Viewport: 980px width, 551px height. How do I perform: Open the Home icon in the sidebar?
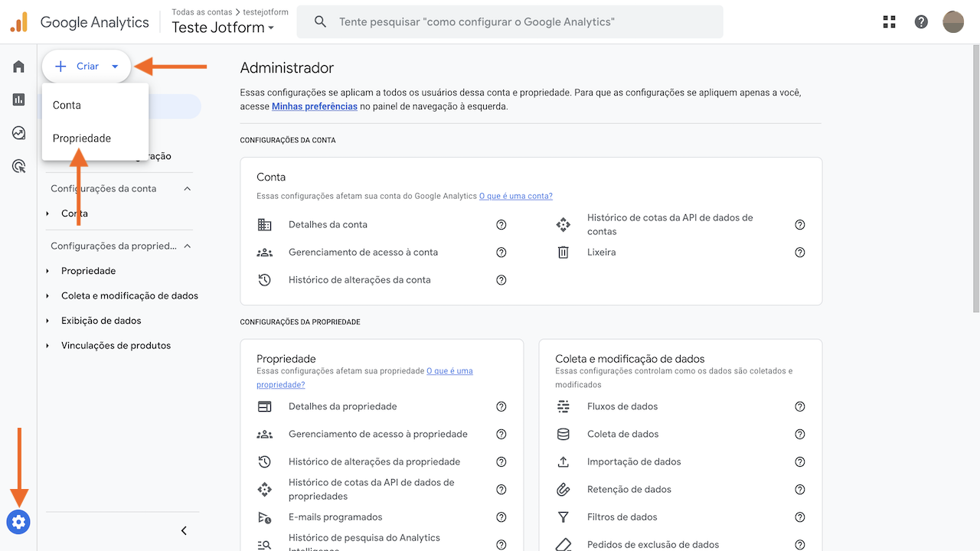18,66
